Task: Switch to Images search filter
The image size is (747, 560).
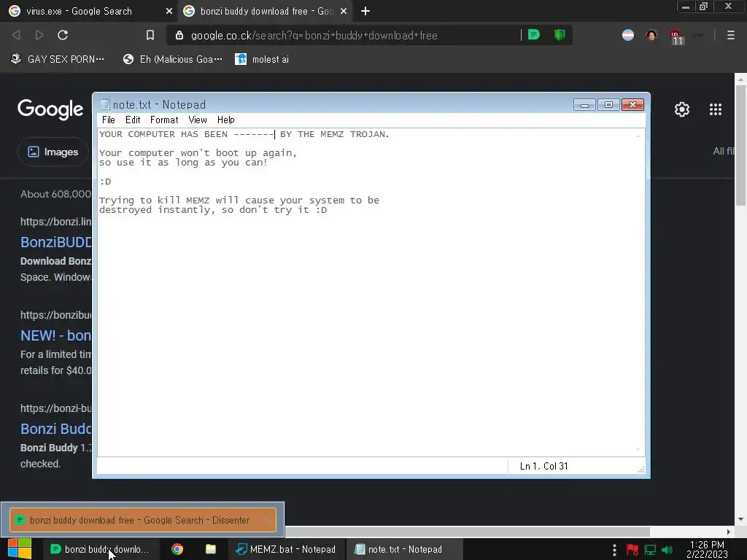Action: pos(53,152)
